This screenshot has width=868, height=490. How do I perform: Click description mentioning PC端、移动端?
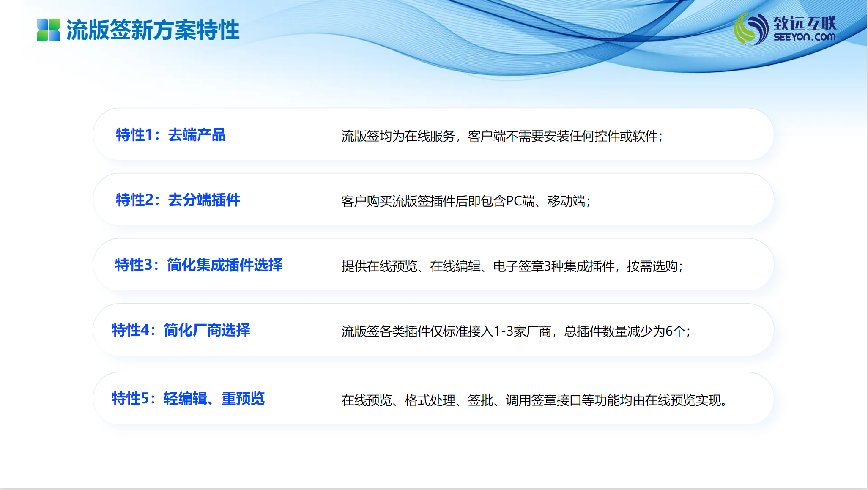click(465, 201)
